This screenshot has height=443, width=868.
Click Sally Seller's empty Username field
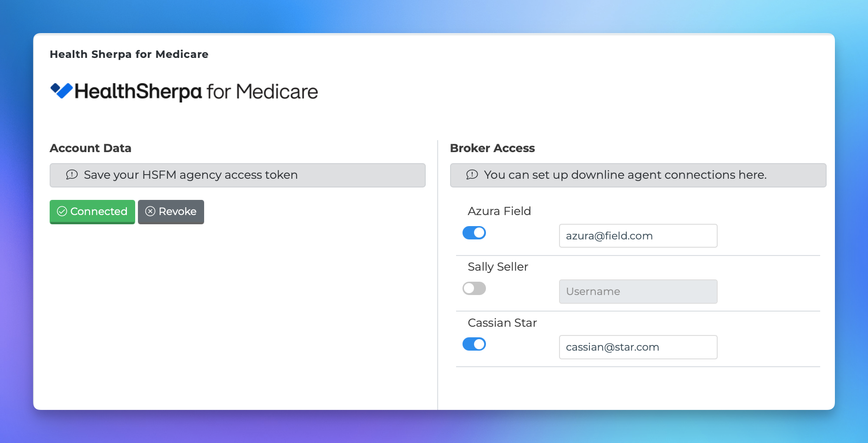click(x=638, y=291)
